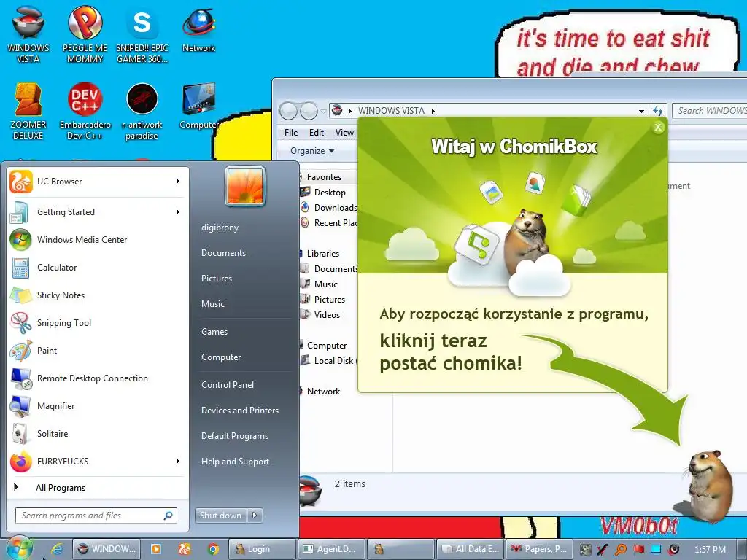Open the Edit menu in Explorer
This screenshot has height=560, width=747.
[x=317, y=133]
